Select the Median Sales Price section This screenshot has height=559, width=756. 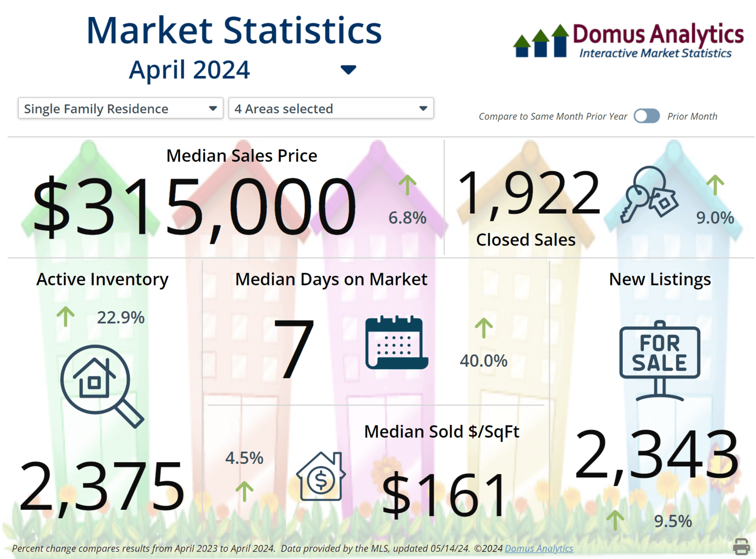point(241,155)
